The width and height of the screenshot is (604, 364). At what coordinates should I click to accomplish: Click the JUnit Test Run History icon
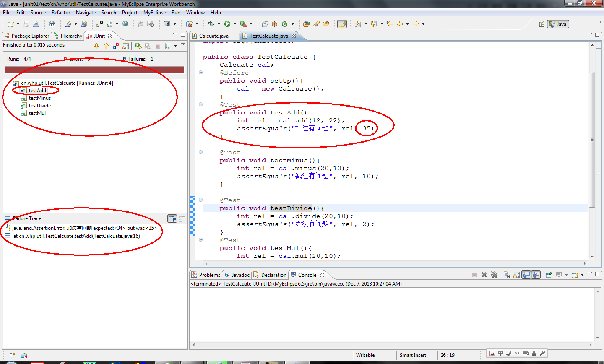[168, 46]
